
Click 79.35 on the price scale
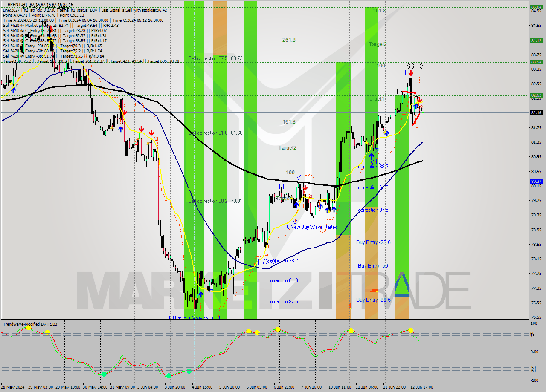click(537, 215)
